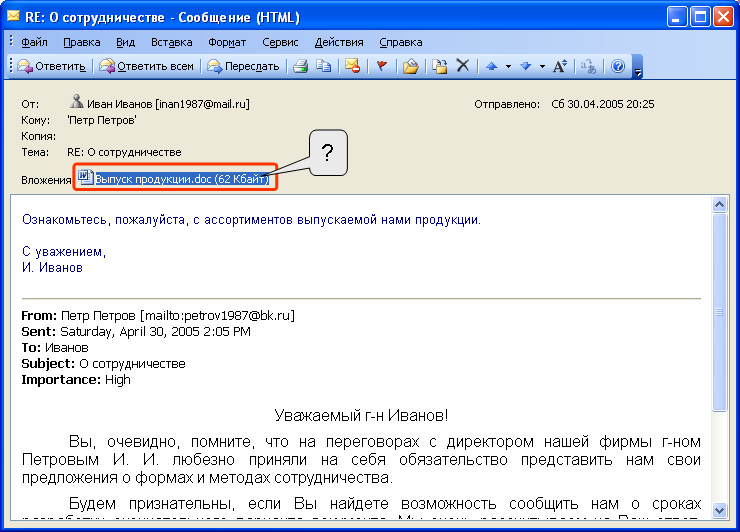740x532 pixels.
Task: Go to next item with down arrow
Action: (x=526, y=66)
